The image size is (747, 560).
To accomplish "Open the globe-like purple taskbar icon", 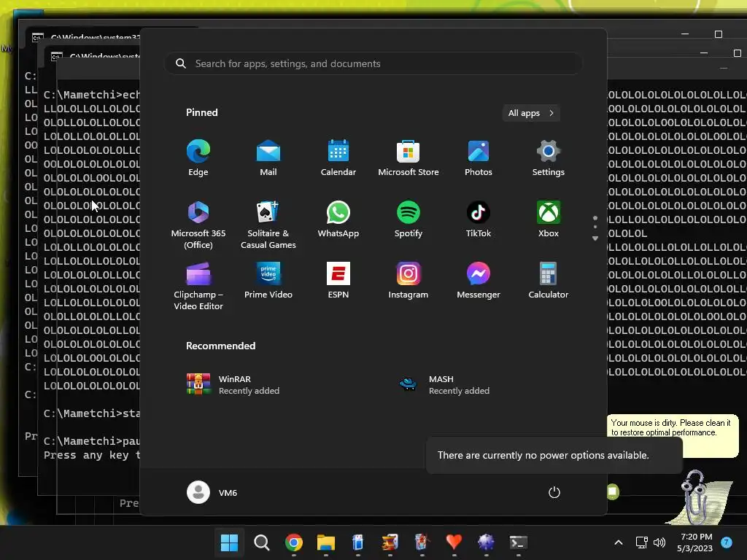I will (x=486, y=542).
